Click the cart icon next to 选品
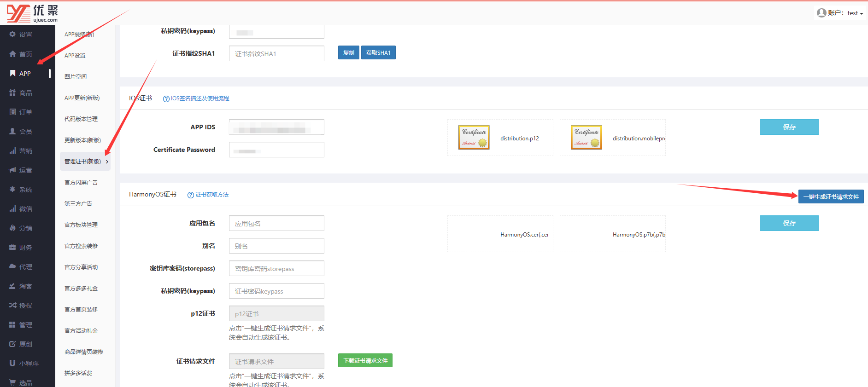Image resolution: width=868 pixels, height=387 pixels. click(12, 382)
